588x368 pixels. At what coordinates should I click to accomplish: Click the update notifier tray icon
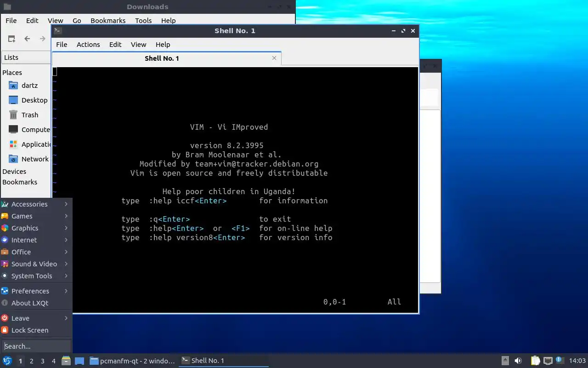[560, 360]
